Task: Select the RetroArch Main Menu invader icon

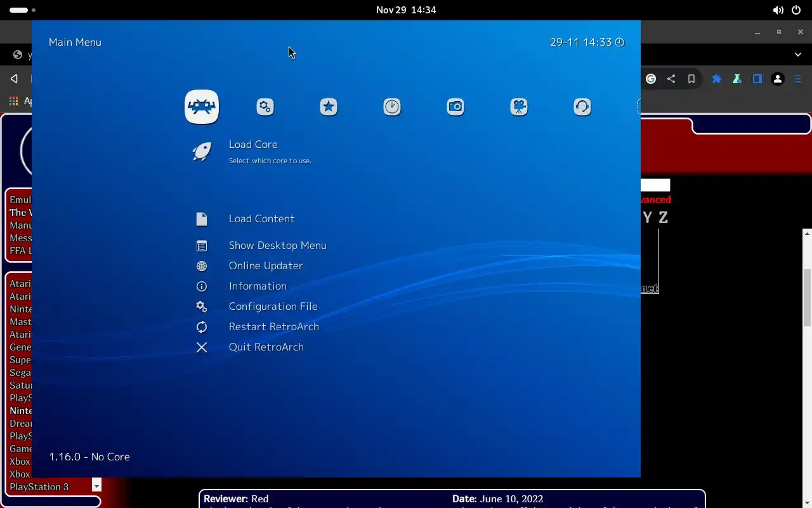Action: tap(202, 107)
